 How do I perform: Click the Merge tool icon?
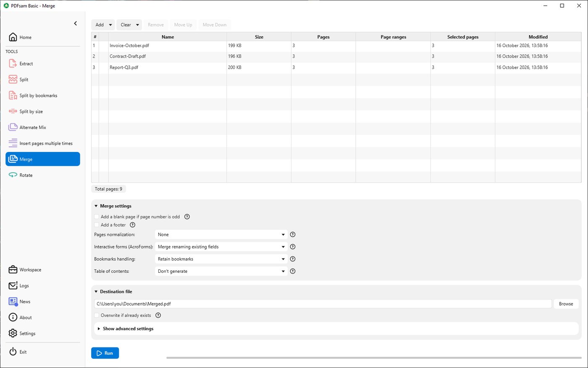pos(13,159)
